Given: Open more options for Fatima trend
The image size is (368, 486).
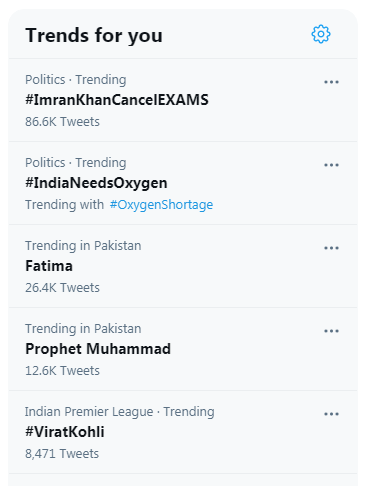Looking at the screenshot, I should tap(331, 248).
